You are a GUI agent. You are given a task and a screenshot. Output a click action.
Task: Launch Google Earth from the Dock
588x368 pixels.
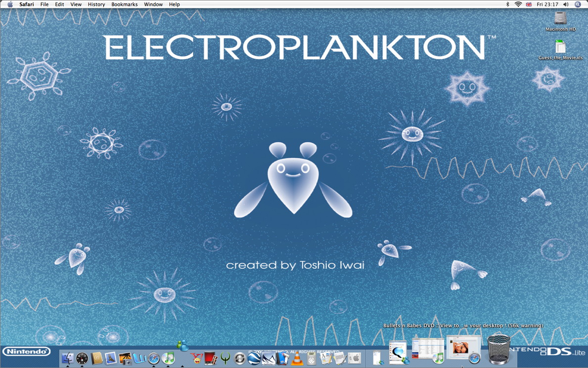(254, 359)
